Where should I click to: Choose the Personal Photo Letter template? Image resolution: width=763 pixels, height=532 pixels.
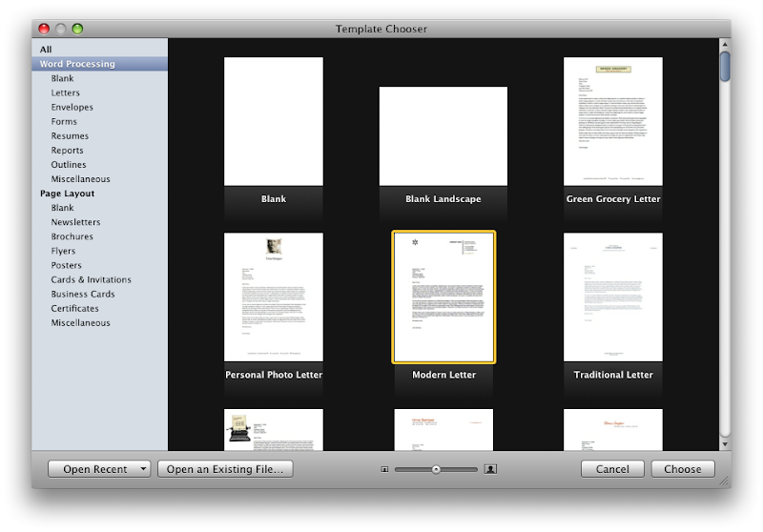[273, 297]
